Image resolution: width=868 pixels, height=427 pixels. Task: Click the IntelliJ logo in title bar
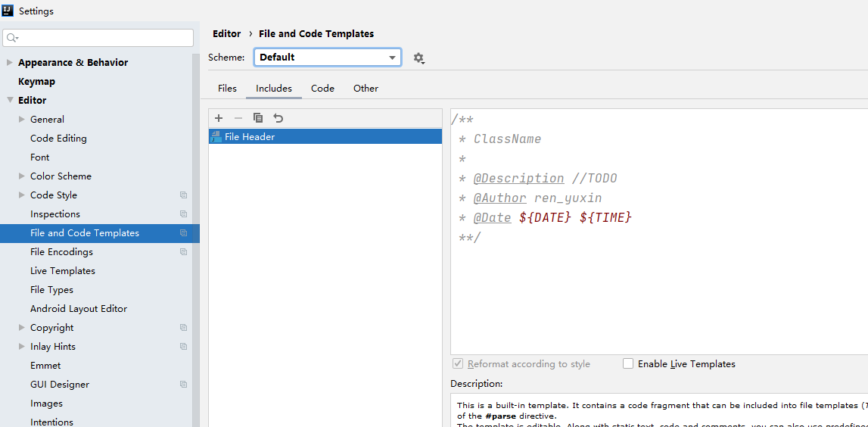point(8,10)
